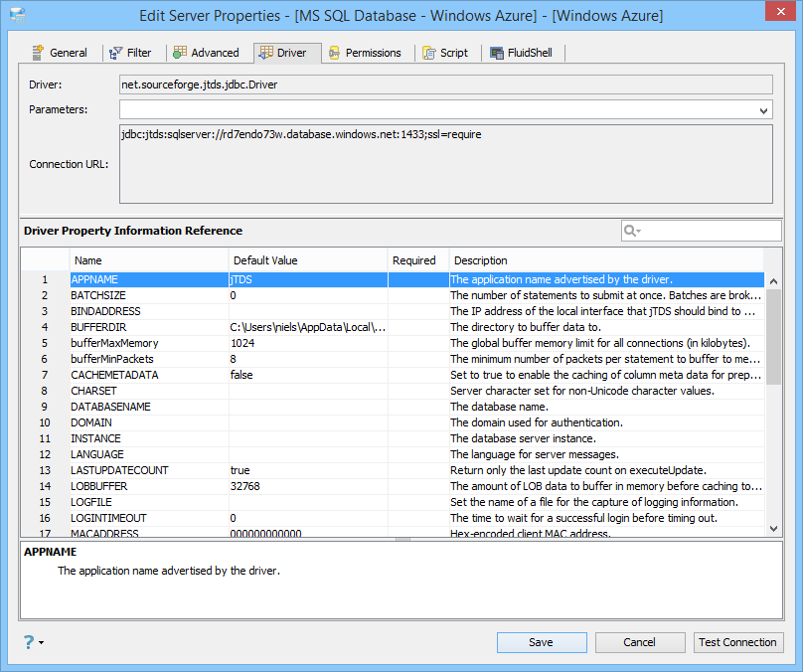Viewport: 803px width, 672px height.
Task: Select the DOMAIN property row
Action: point(393,422)
